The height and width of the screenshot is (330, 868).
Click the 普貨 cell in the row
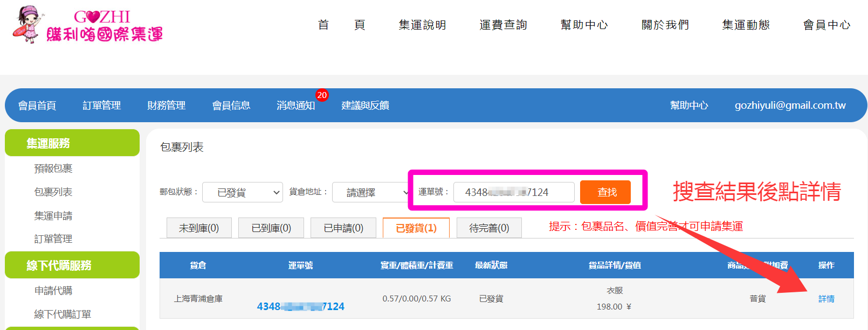757,299
